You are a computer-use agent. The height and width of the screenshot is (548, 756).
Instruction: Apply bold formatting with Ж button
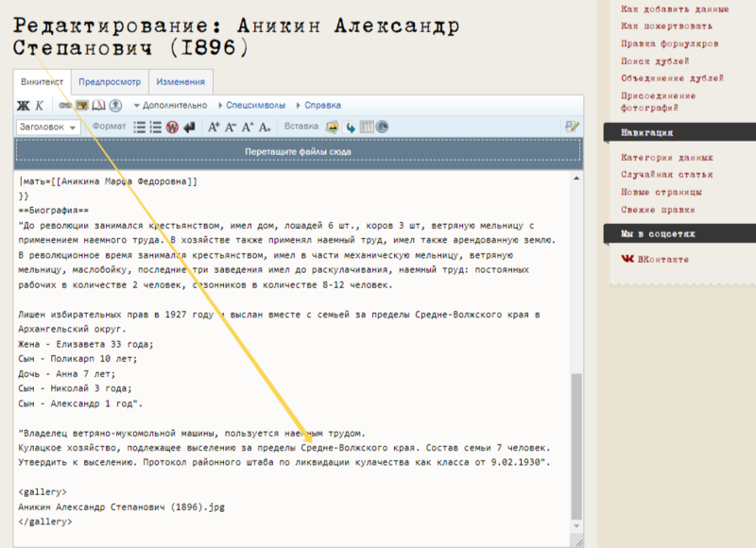25,105
